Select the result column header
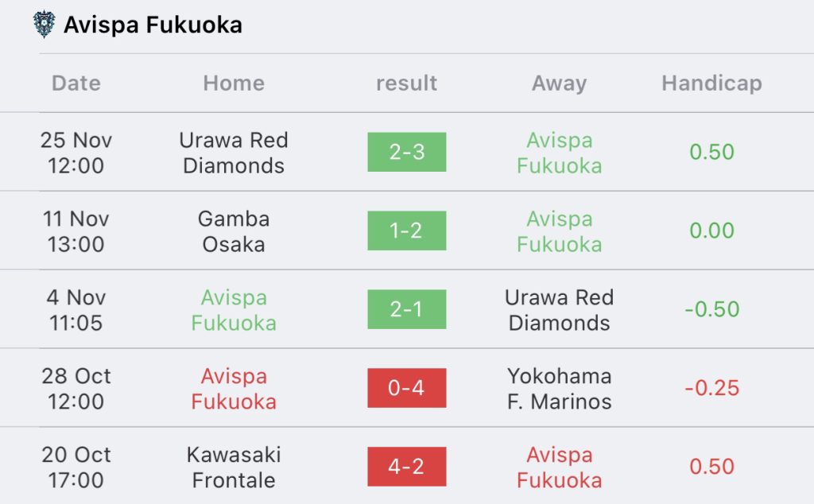This screenshot has width=814, height=504. pos(406,83)
